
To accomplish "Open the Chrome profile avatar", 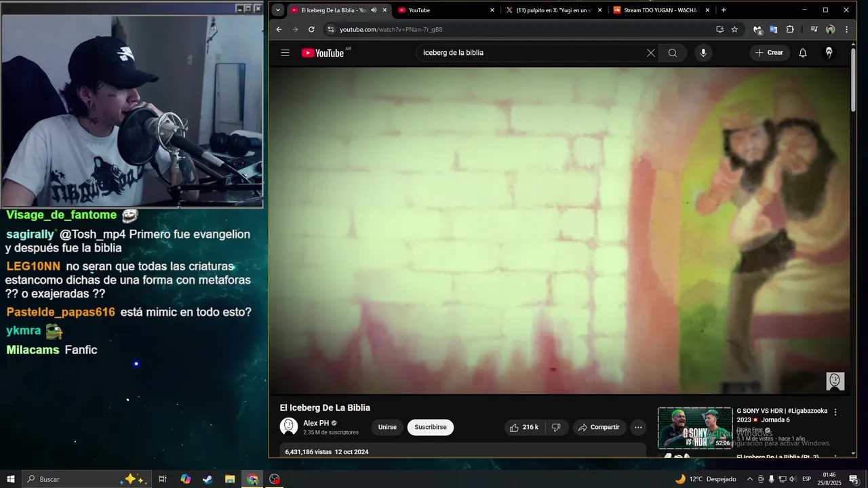I will 830,29.
